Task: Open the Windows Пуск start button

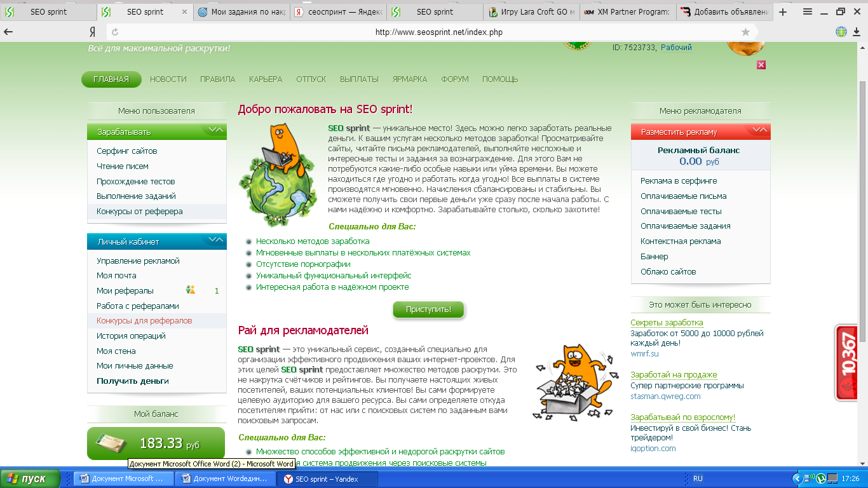Action: pos(30,478)
